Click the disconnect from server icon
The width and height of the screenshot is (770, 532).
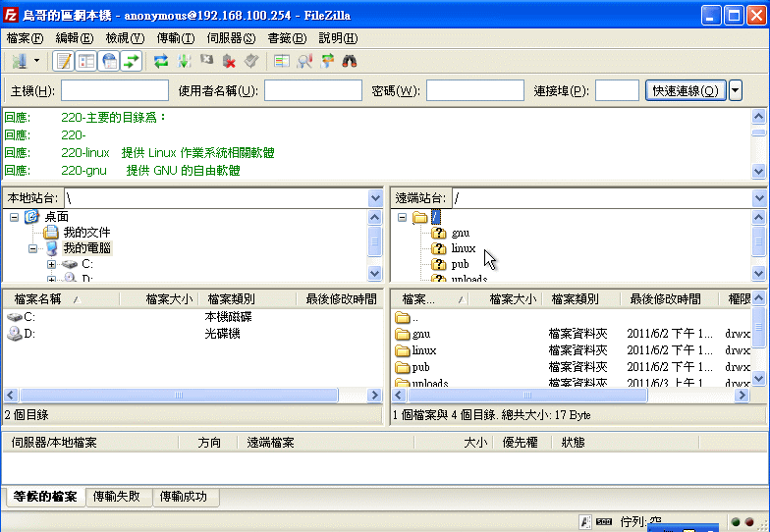pyautogui.click(x=229, y=61)
